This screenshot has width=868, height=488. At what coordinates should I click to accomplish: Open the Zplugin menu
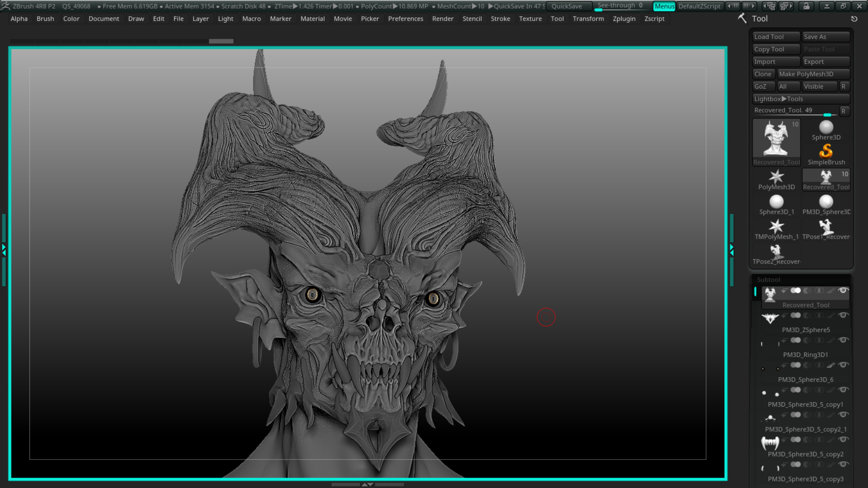point(624,19)
